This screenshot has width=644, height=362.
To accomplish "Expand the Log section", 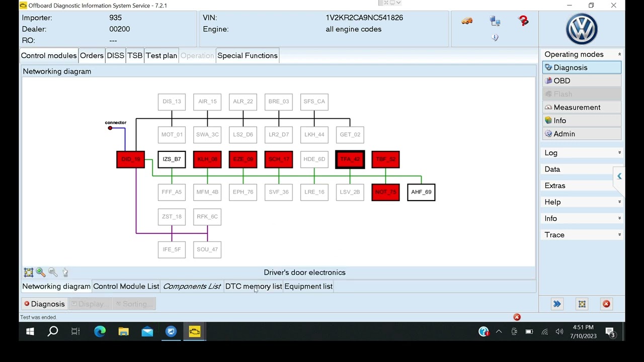I will tap(582, 153).
